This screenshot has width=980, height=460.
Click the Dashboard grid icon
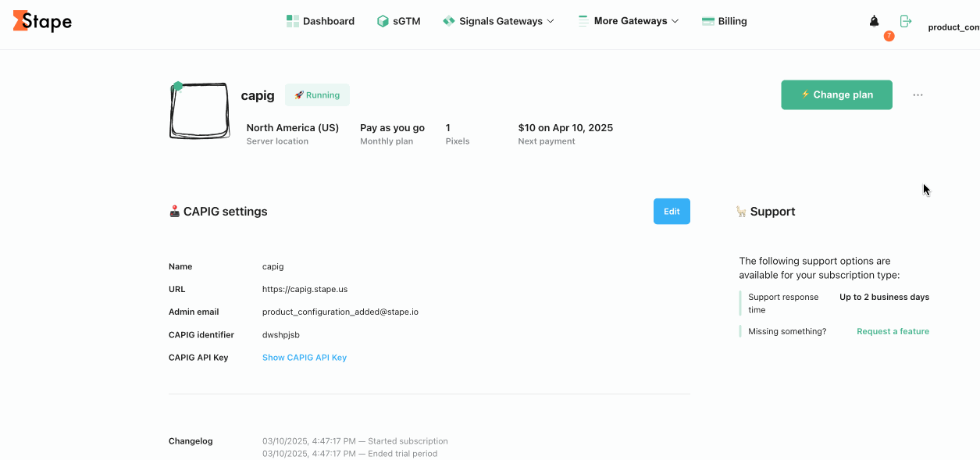(x=293, y=21)
